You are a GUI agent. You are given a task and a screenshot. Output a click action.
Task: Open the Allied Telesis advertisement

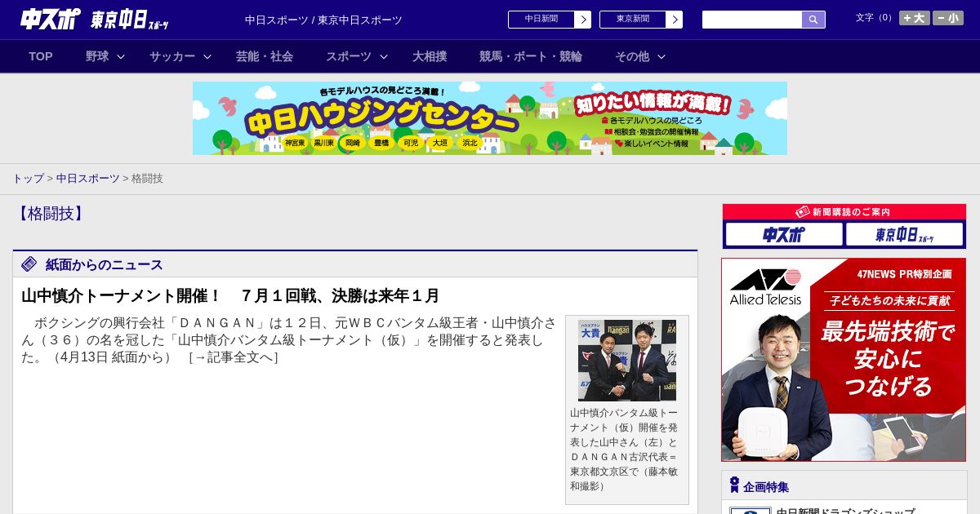(x=844, y=360)
